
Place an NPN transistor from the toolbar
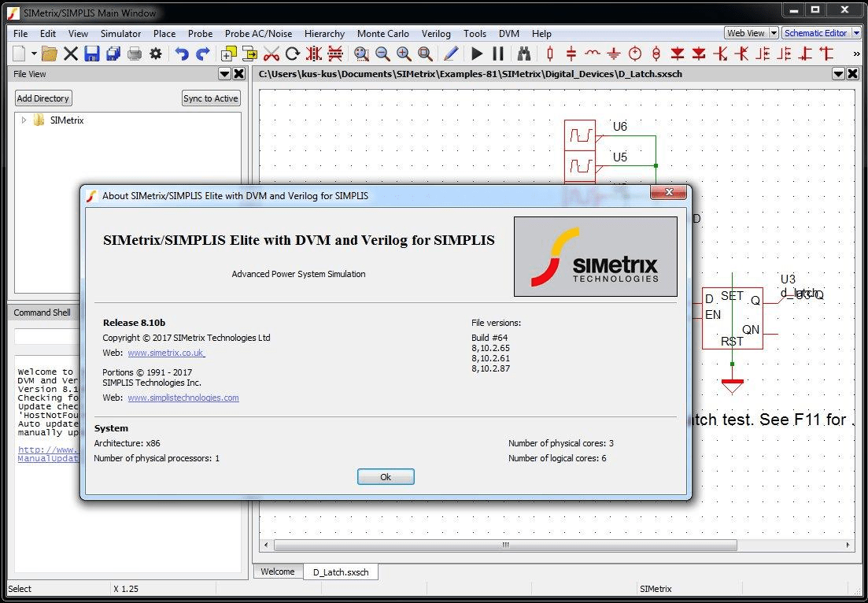point(720,54)
